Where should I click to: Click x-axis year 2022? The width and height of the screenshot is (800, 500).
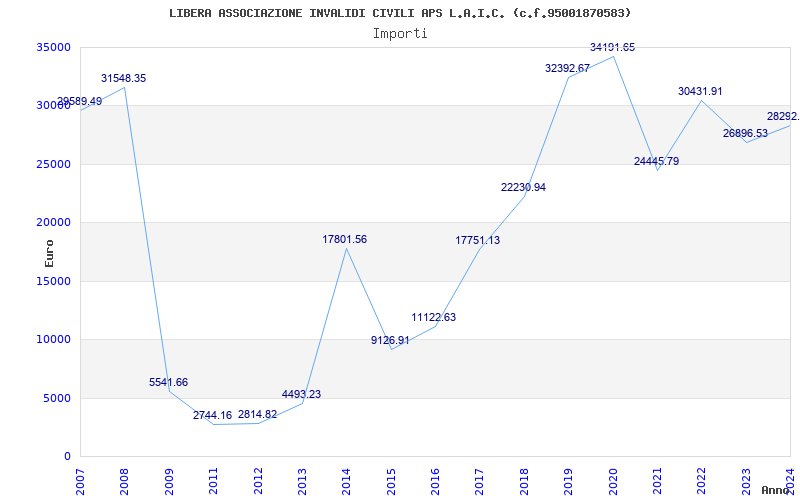(x=702, y=482)
